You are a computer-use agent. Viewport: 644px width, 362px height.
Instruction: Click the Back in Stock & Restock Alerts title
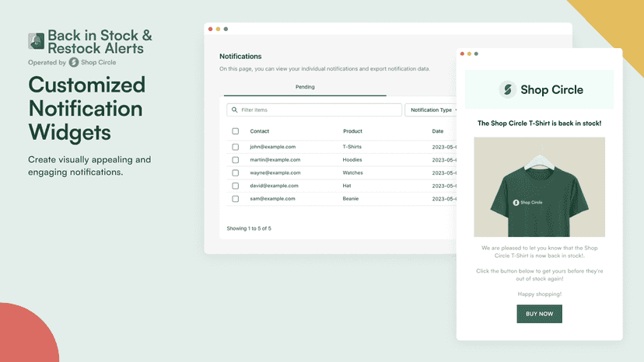pyautogui.click(x=100, y=41)
